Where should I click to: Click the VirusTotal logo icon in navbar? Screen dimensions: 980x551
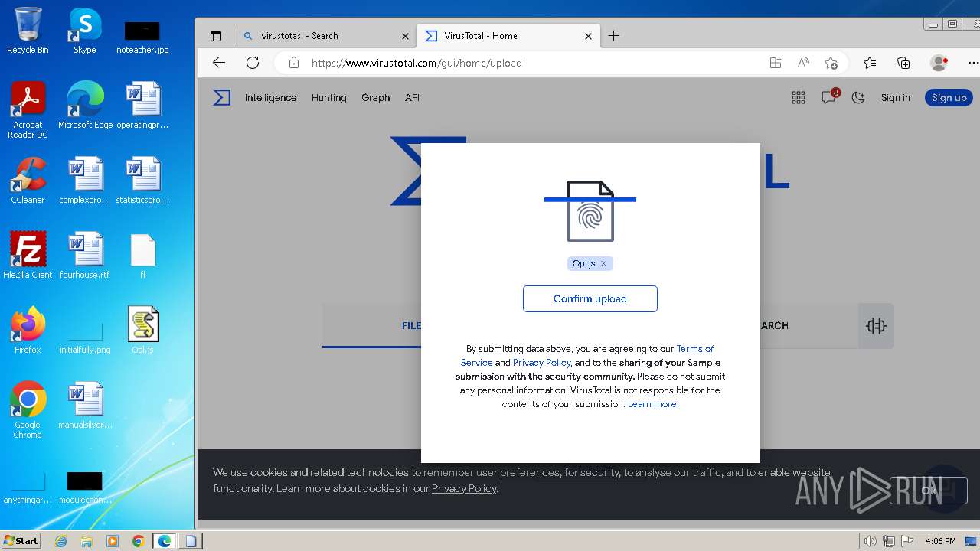(221, 97)
